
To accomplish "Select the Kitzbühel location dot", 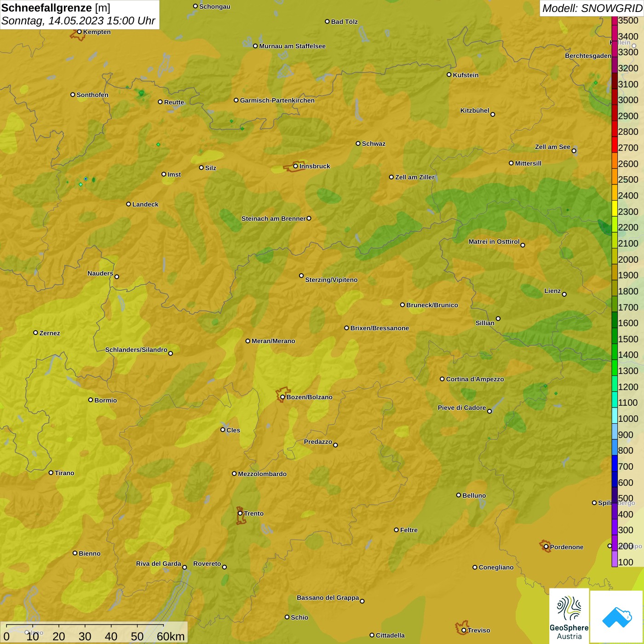I will (493, 114).
